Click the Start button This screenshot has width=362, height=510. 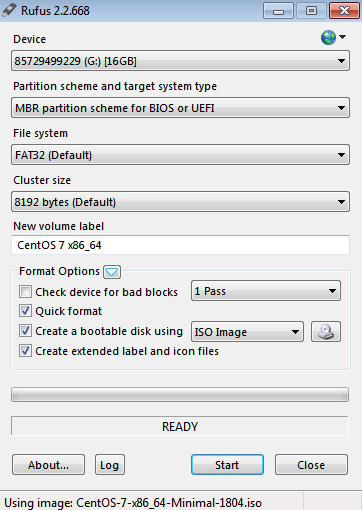(227, 465)
